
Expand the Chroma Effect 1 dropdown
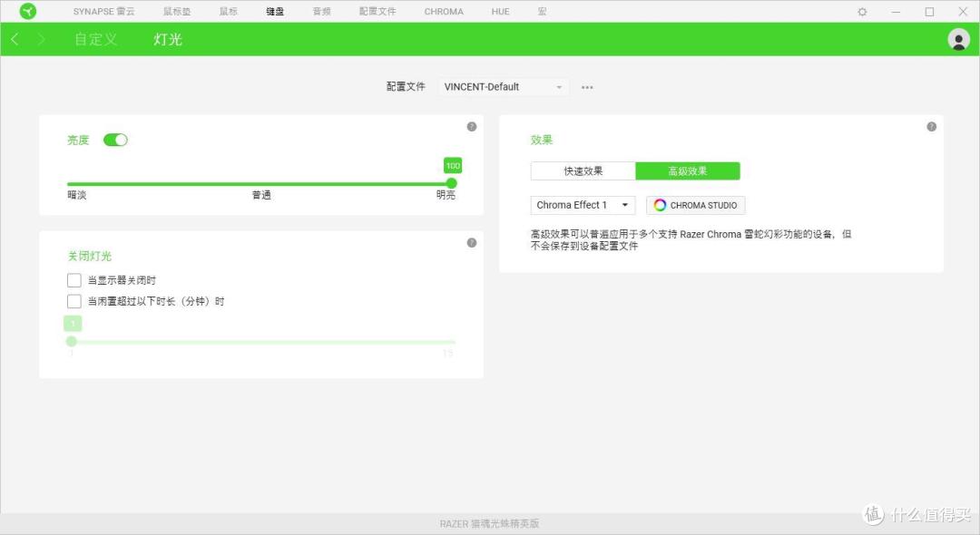[583, 205]
